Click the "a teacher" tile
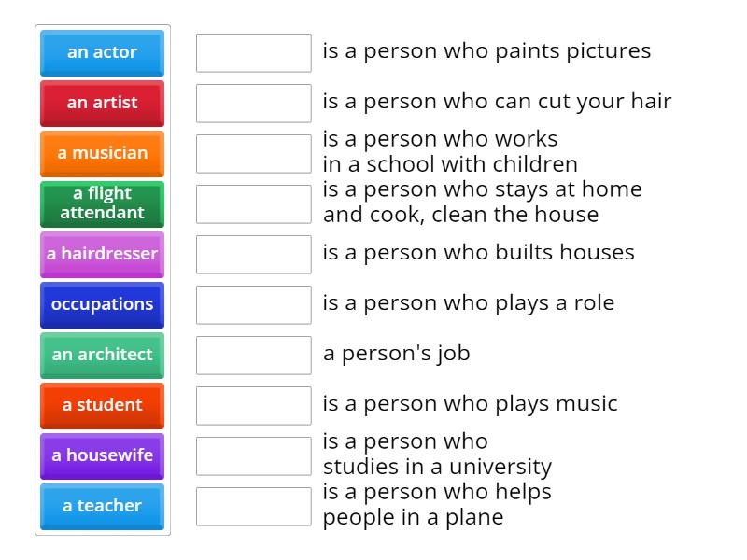The image size is (747, 560). coord(102,507)
